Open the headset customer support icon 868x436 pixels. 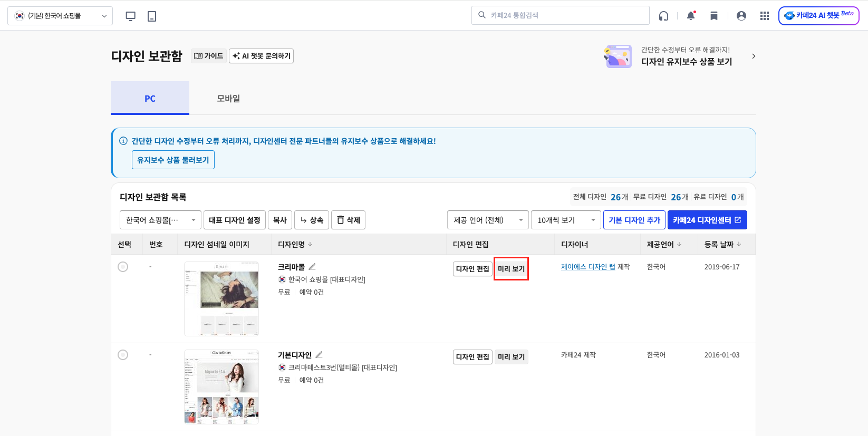click(663, 16)
